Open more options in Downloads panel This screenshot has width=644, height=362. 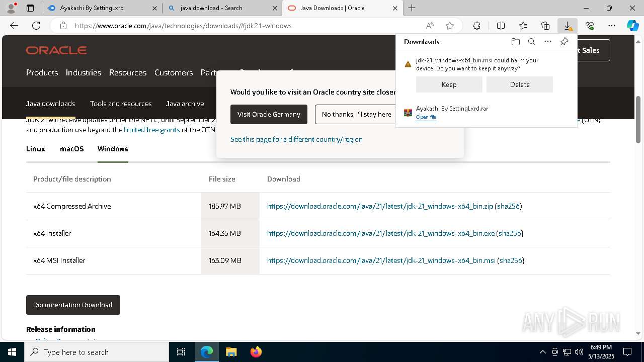click(x=548, y=42)
